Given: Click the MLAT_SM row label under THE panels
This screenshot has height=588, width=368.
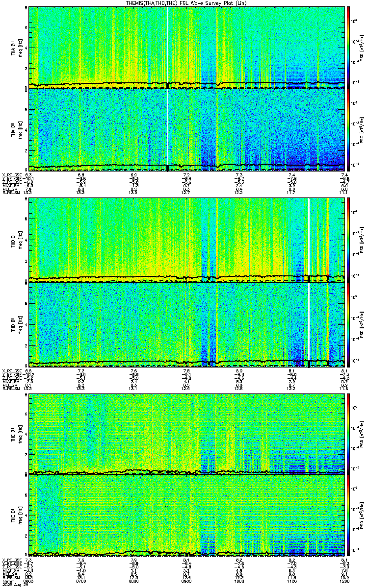Looking at the screenshot, I should (x=10, y=570).
